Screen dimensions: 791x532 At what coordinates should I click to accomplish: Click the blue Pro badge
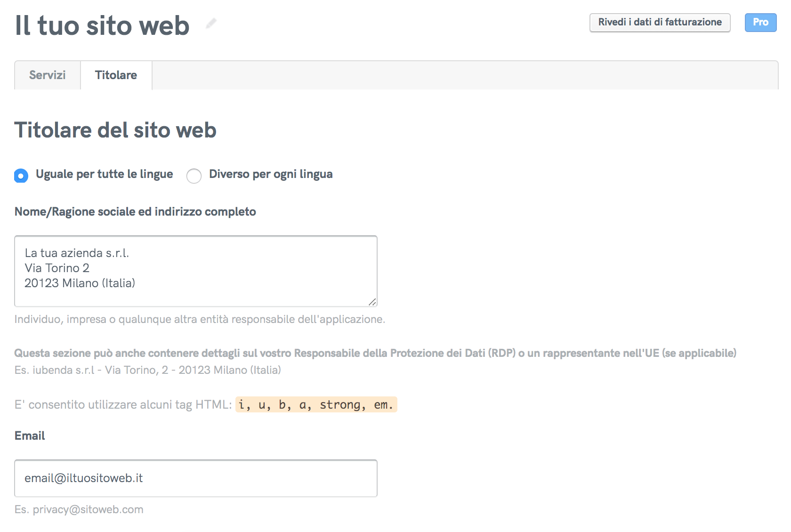(760, 23)
